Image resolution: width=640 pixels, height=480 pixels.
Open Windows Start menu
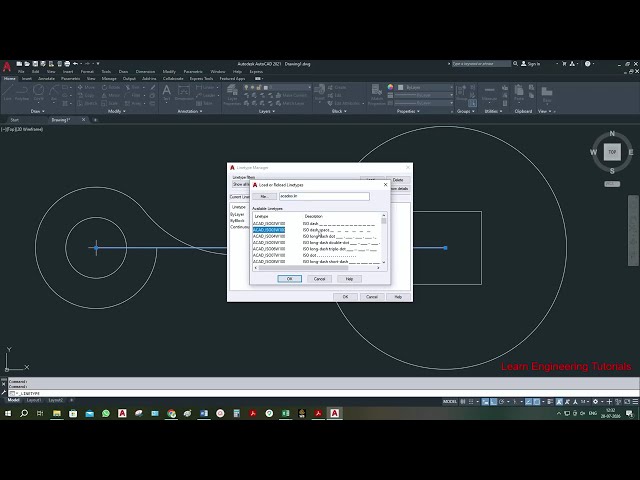[8, 413]
